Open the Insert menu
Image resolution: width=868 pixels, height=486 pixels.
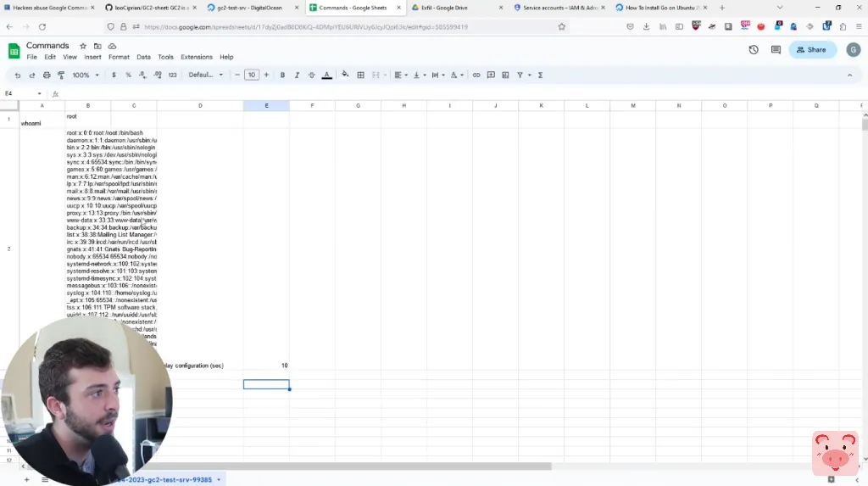[92, 57]
